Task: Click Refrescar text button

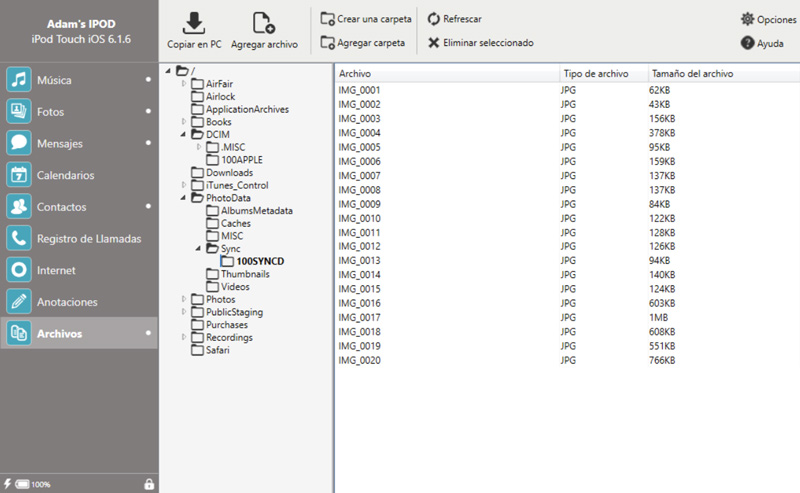Action: 462,19
